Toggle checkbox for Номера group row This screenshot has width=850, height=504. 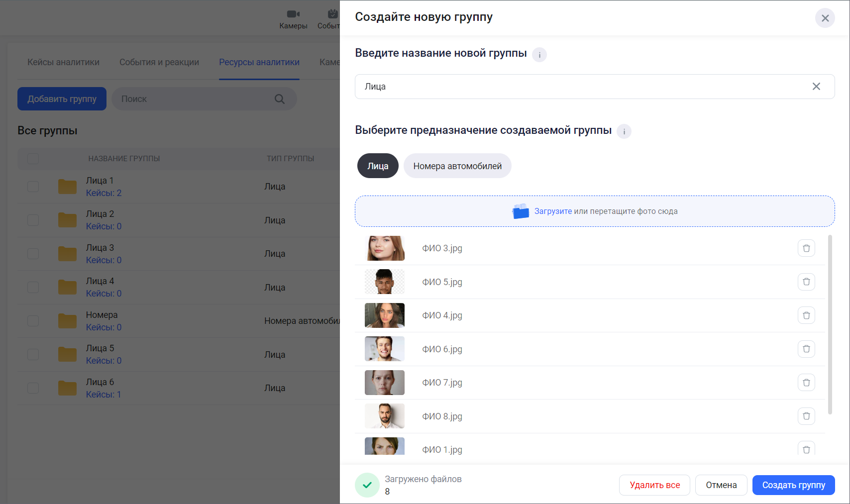pyautogui.click(x=33, y=321)
